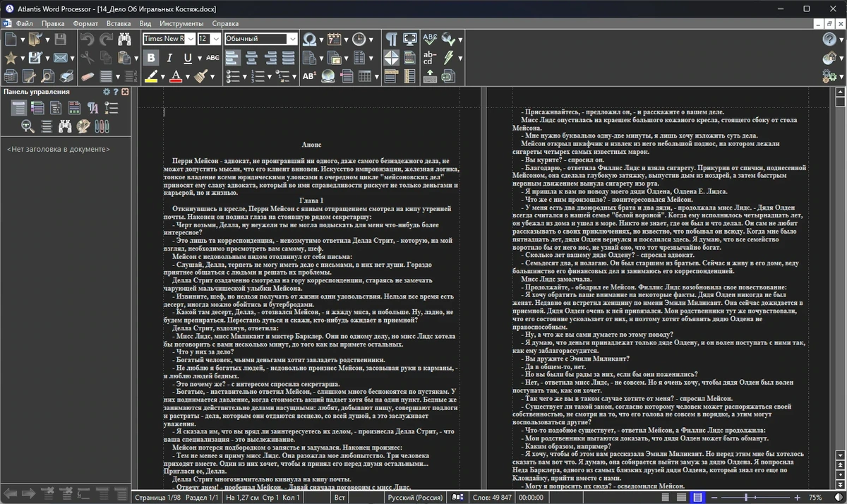The image size is (847, 504).
Task: Toggle Align Right paragraph alignment
Action: click(270, 58)
